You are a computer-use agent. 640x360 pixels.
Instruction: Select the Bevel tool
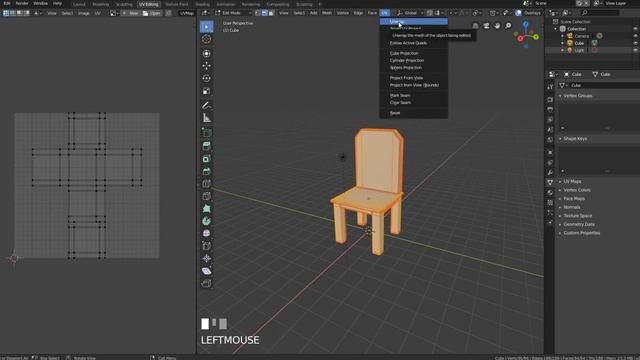(207, 171)
